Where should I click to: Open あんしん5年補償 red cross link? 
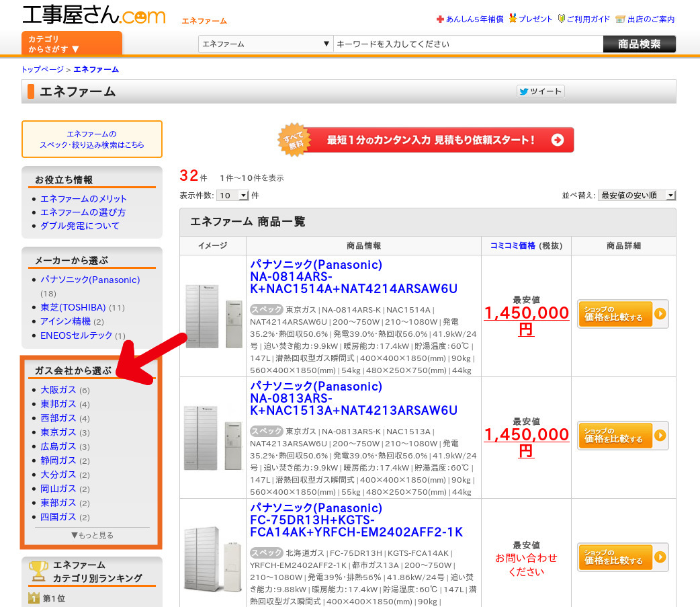(470, 19)
